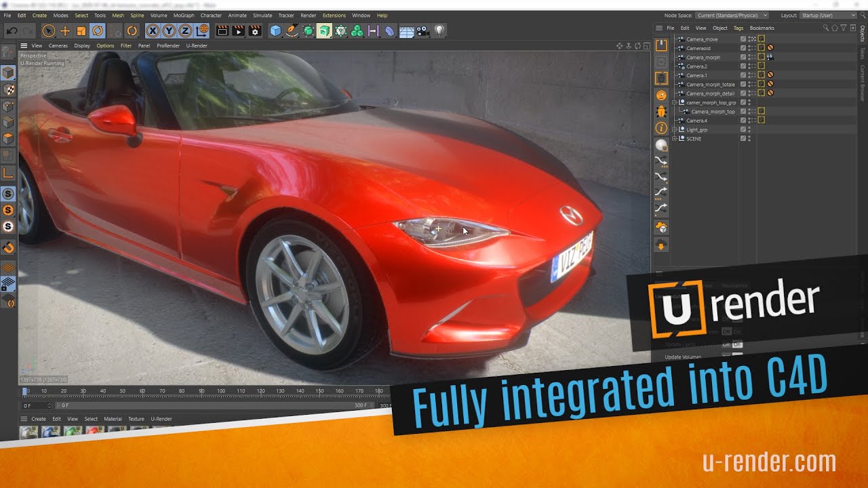Open the Layout Startup (User) dropdown
This screenshot has height=488, width=868.
pos(828,15)
